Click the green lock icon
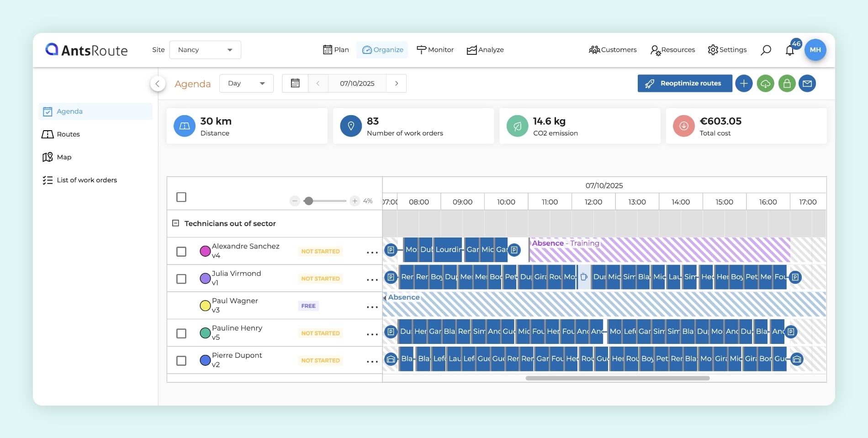Viewport: 868px width, 438px height. click(787, 84)
